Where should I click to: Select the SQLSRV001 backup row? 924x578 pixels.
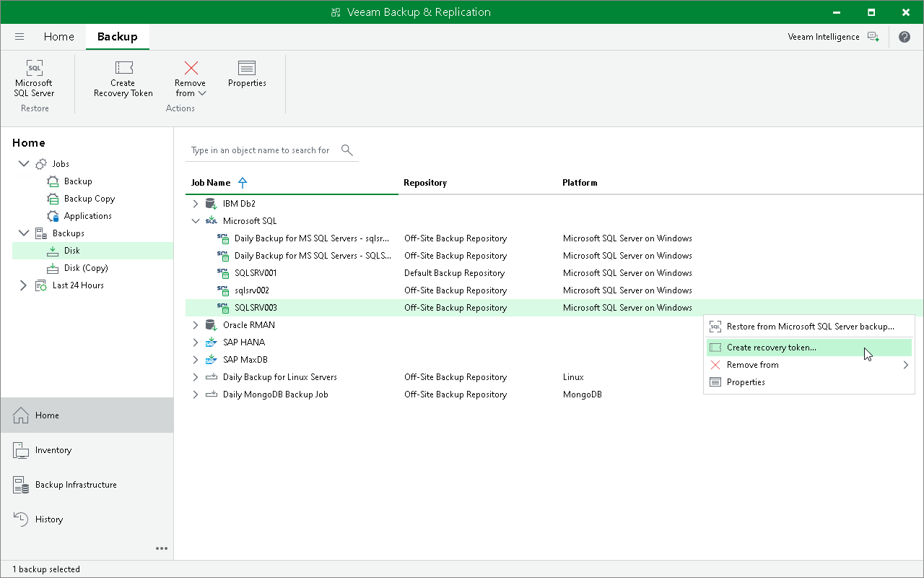coord(554,273)
